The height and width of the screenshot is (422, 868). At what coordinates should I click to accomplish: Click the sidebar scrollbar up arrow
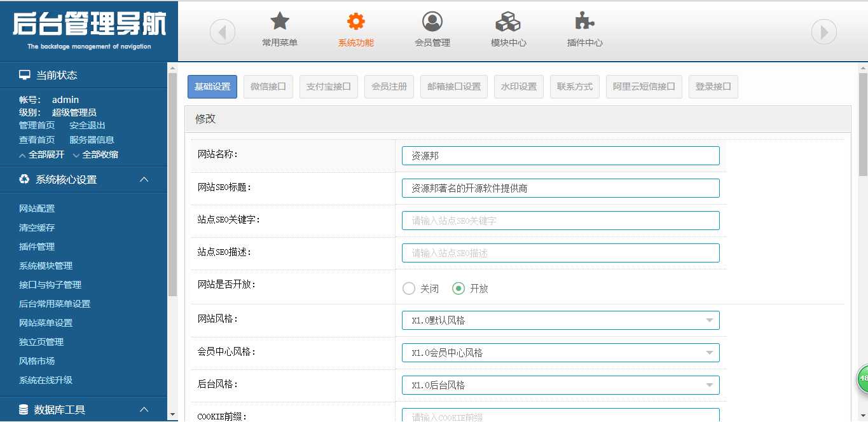point(172,67)
